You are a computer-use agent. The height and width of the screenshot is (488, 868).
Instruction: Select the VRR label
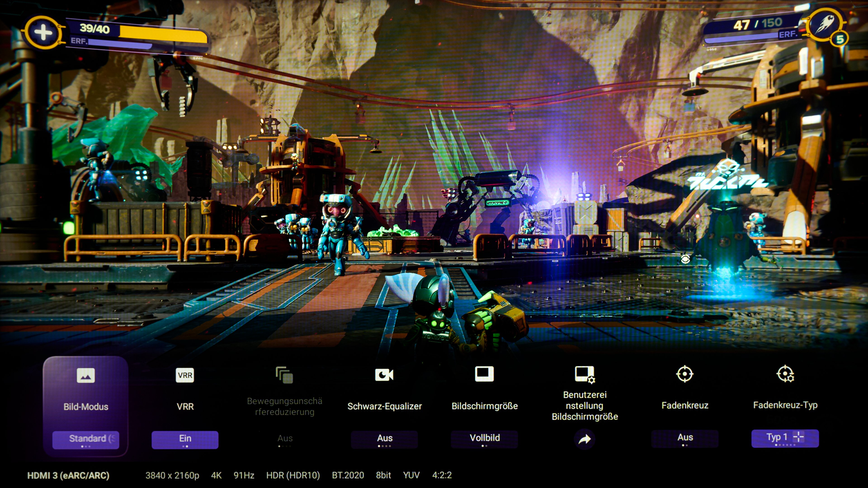(x=185, y=406)
